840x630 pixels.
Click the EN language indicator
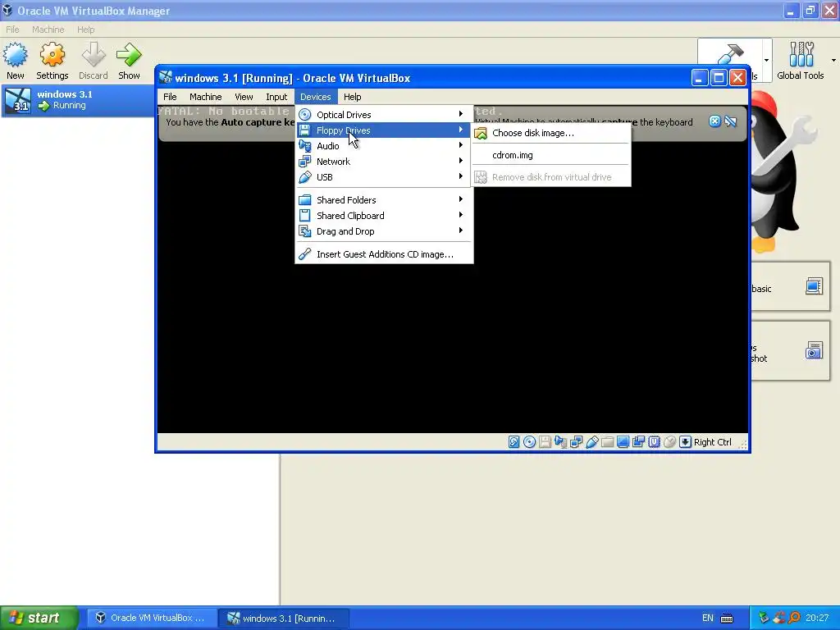click(x=708, y=619)
